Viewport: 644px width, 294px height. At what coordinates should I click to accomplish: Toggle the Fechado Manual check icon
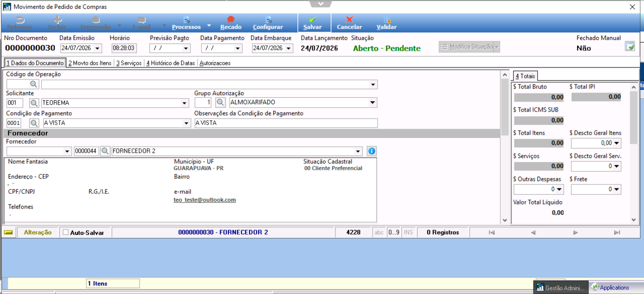[630, 46]
